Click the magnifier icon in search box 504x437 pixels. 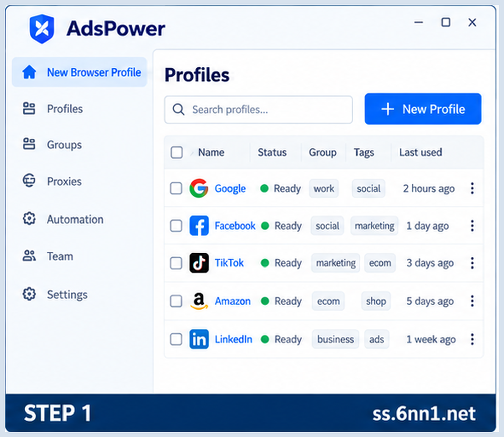(178, 109)
